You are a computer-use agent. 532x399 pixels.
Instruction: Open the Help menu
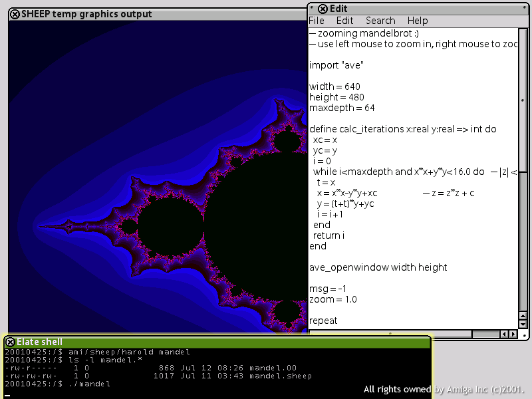coord(418,21)
